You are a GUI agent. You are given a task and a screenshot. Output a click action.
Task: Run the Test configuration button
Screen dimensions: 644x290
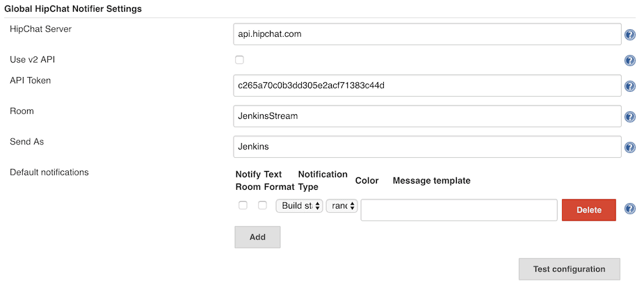coord(569,269)
